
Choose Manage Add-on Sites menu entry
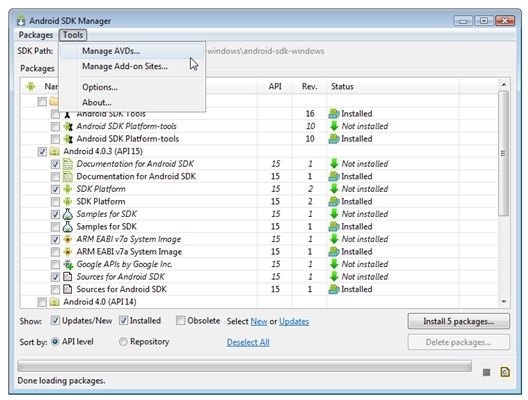[x=132, y=66]
